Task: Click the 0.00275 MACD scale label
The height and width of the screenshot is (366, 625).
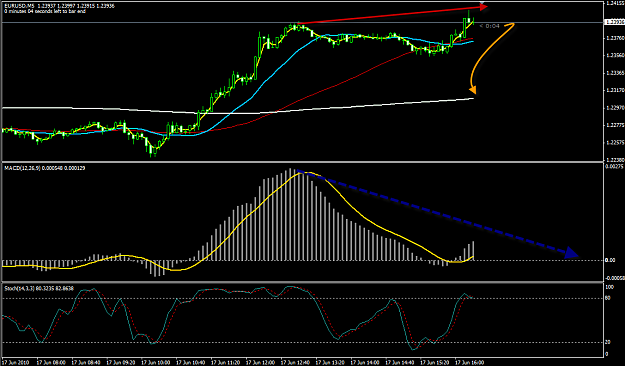Action: (614, 166)
